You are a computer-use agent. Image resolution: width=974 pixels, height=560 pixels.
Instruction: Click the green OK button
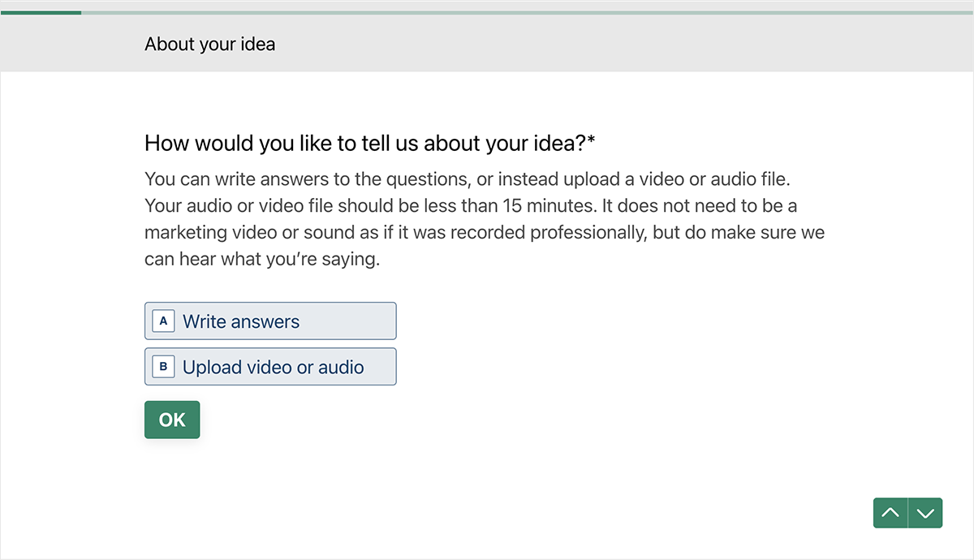click(x=172, y=420)
